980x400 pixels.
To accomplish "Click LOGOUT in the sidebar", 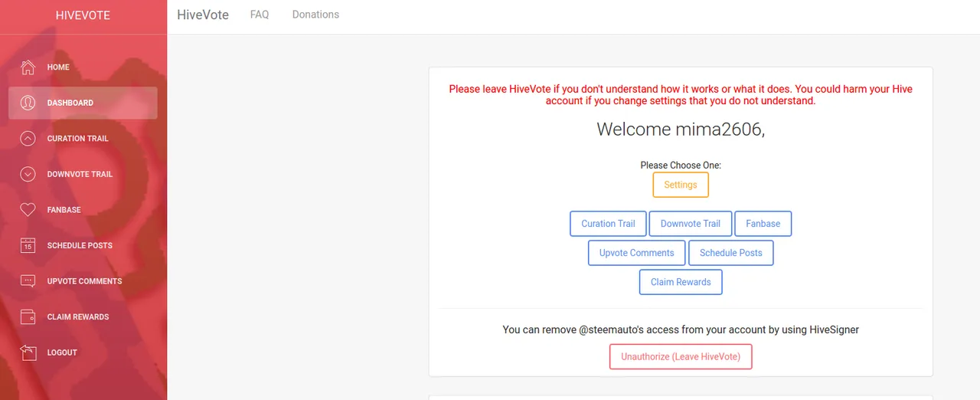I will pos(83,352).
